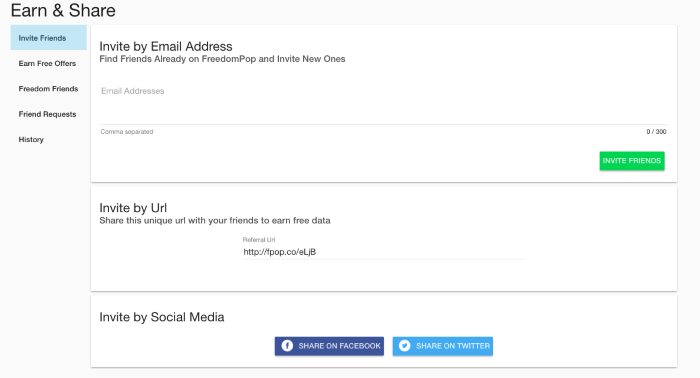This screenshot has width=700, height=378.
Task: Click the green Invite Friends button
Action: pyautogui.click(x=632, y=161)
